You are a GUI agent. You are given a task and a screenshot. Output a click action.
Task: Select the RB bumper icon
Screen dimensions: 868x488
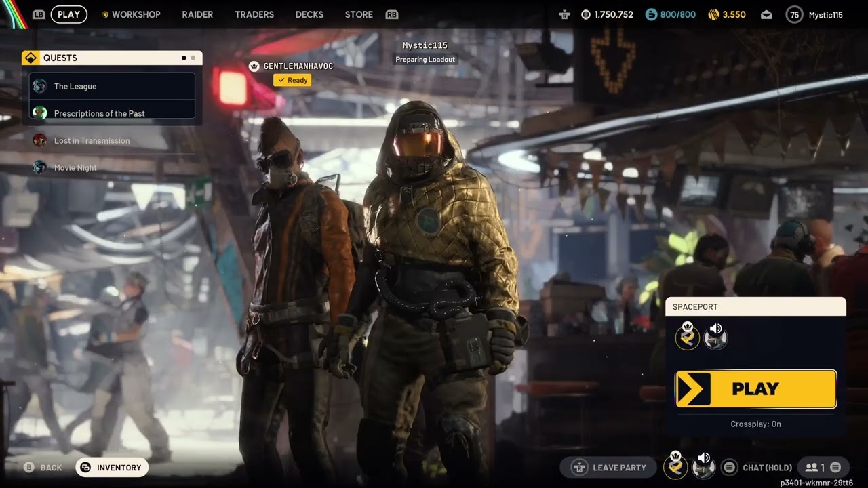(391, 14)
